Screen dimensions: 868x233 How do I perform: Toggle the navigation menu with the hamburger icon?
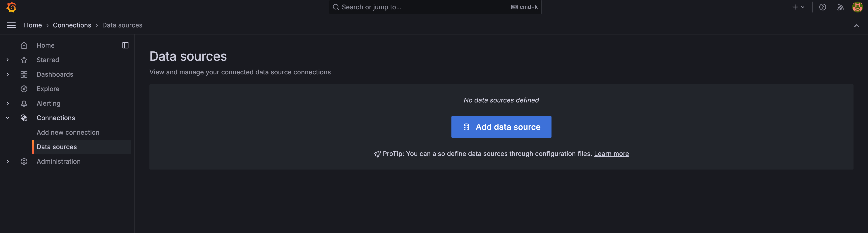pos(11,25)
